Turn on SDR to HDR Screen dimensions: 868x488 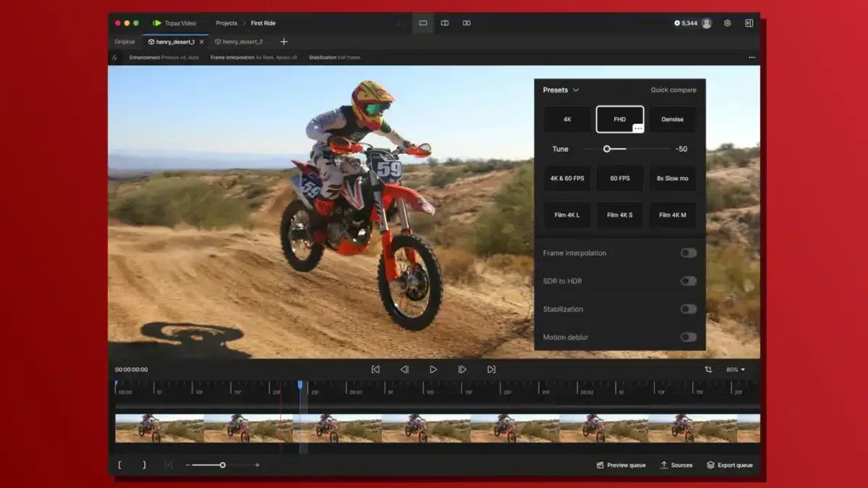click(688, 281)
